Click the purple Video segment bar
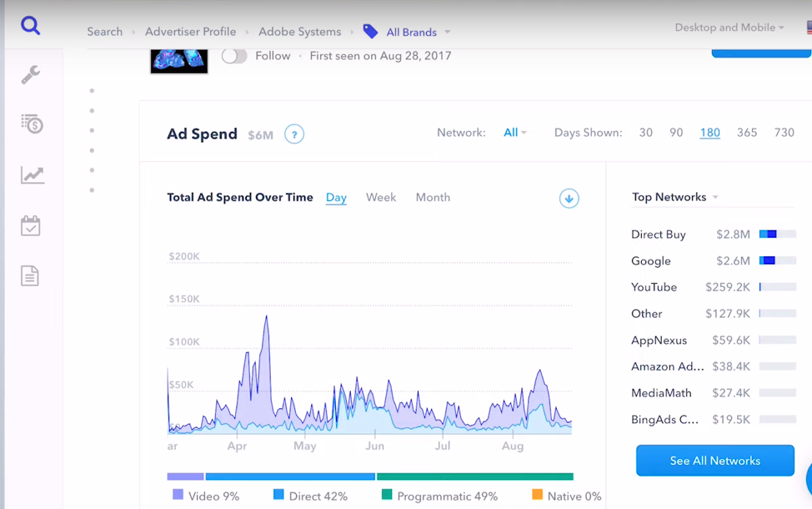The image size is (812, 509). [185, 476]
